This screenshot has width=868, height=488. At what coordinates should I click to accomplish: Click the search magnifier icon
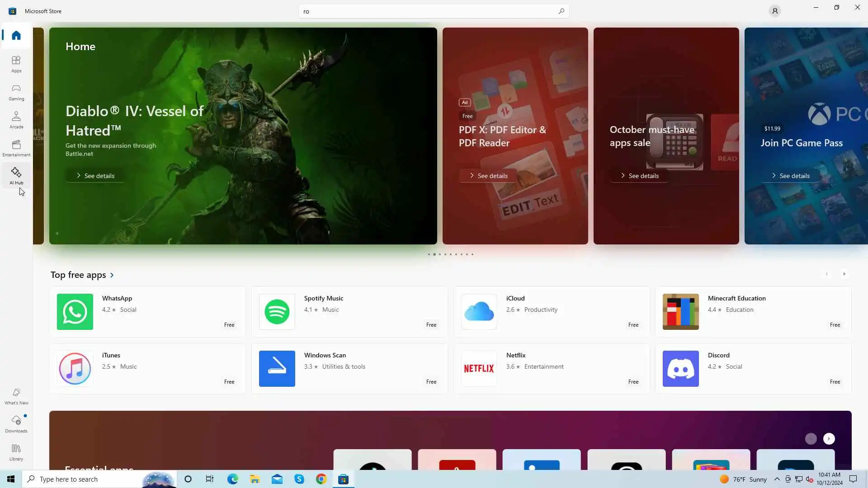coord(561,11)
